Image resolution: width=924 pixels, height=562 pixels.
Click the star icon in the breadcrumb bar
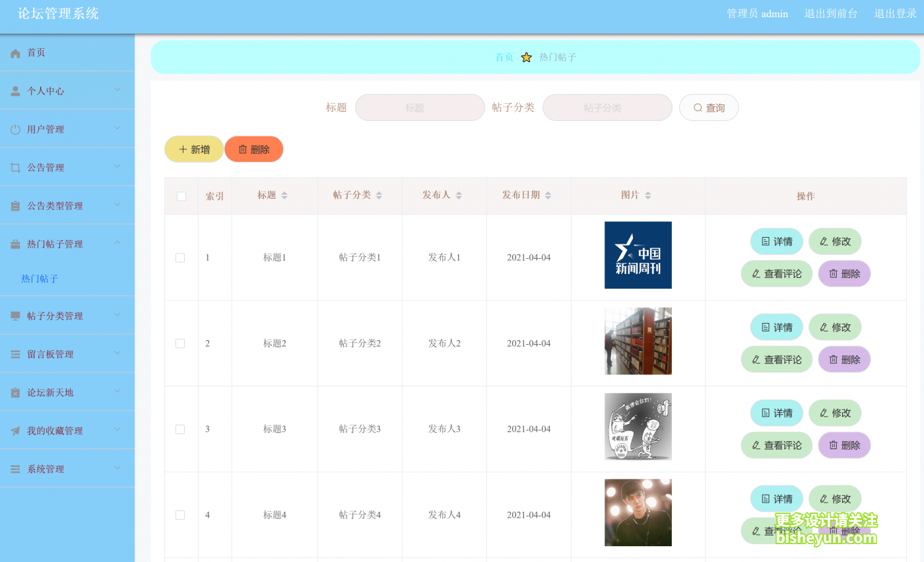pos(526,57)
